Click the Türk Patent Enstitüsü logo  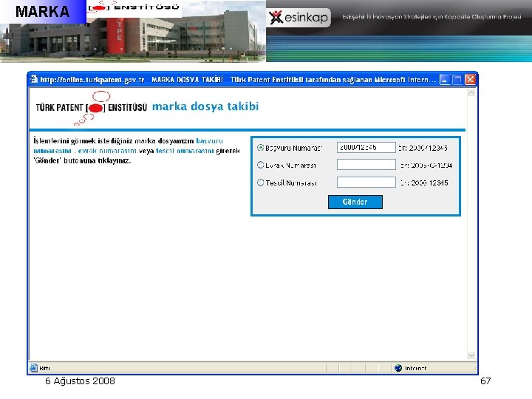pos(92,108)
